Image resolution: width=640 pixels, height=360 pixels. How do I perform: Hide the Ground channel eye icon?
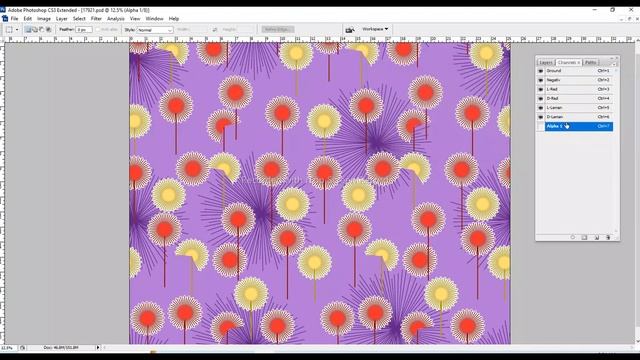click(x=541, y=71)
